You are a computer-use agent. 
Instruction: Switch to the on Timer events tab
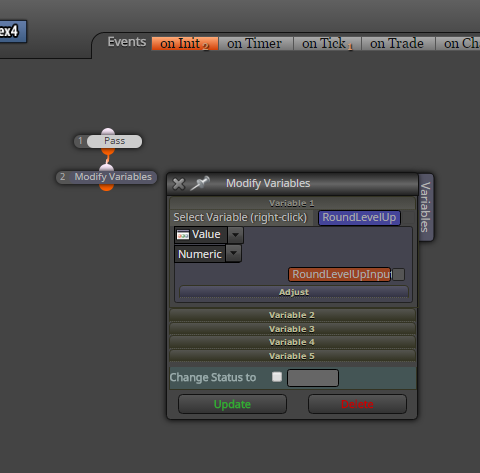255,44
